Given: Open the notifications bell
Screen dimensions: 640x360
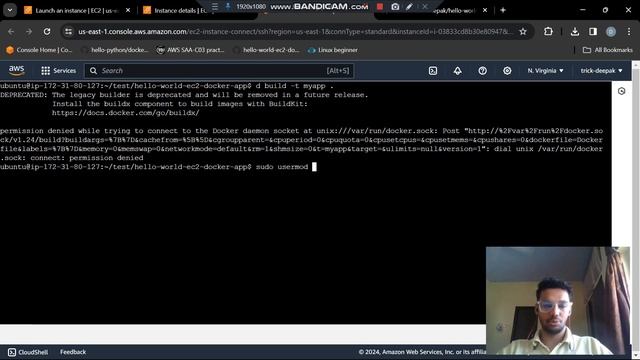Looking at the screenshot, I should [458, 71].
